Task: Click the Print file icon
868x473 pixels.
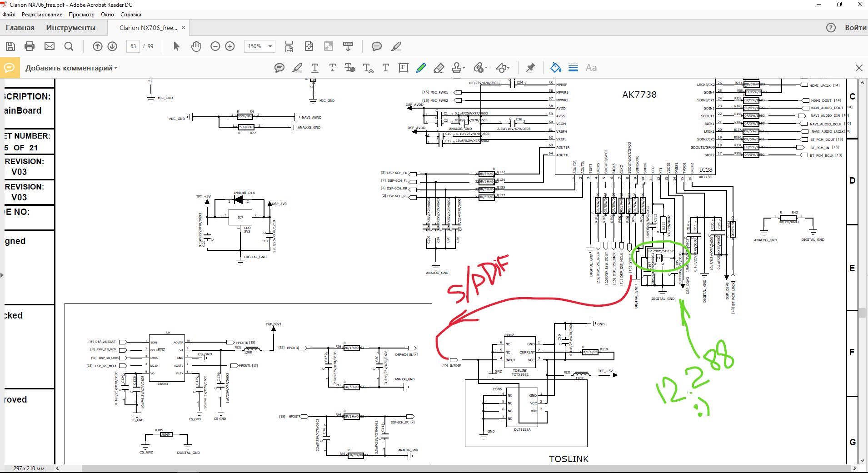Action: coord(30,46)
